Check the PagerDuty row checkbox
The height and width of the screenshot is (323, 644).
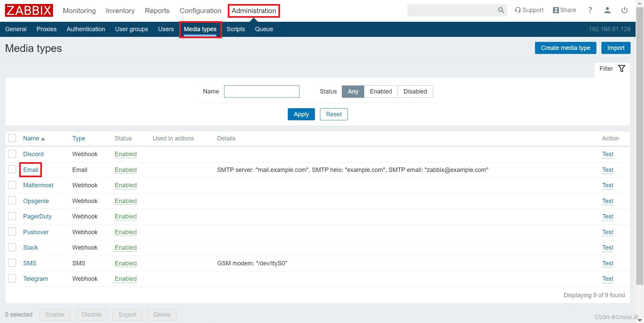12,216
